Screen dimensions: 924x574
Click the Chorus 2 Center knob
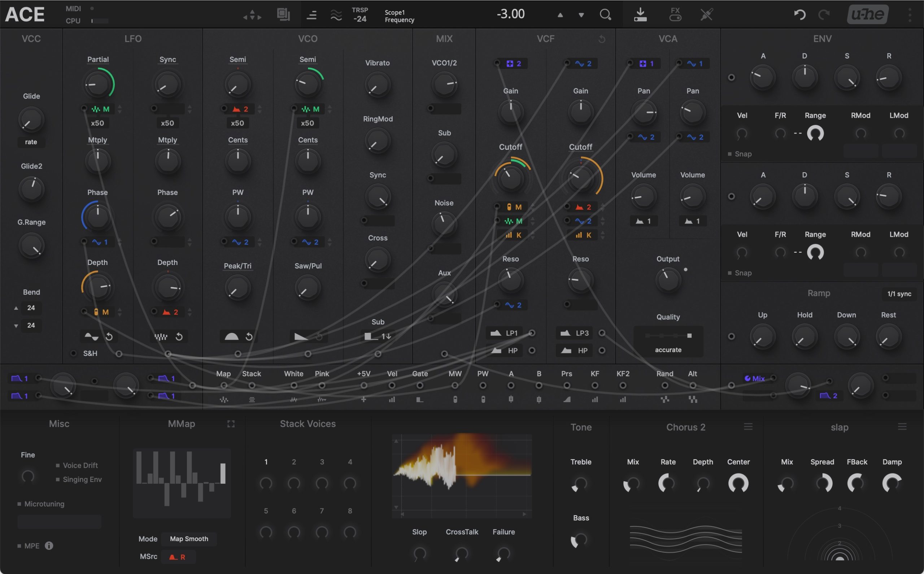point(738,483)
